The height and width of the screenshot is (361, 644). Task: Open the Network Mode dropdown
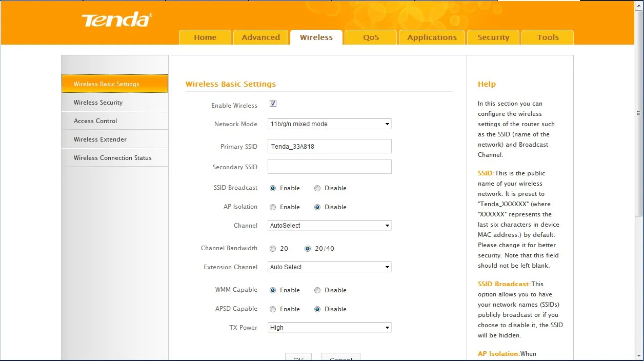point(330,124)
